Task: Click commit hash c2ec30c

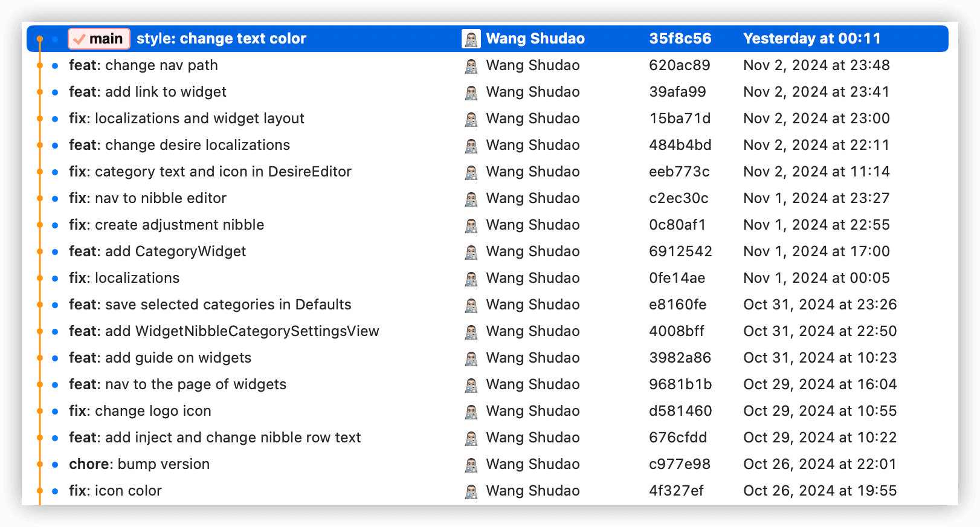Action: tap(679, 198)
